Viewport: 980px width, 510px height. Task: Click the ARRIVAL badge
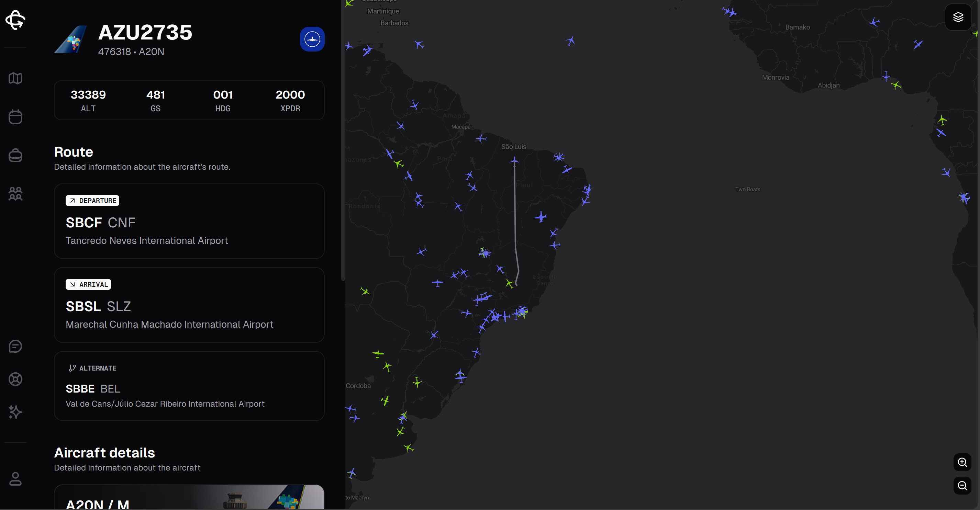coord(88,284)
